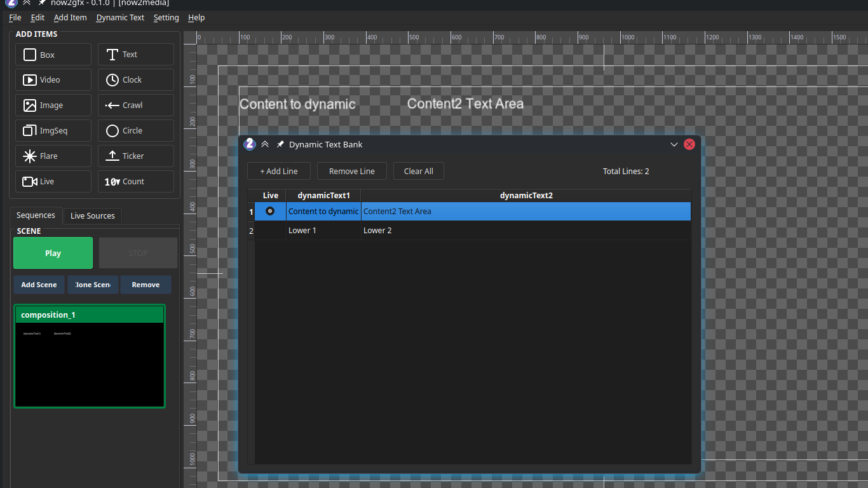Open the Edit menu
Screen dimensions: 868x488
click(37, 18)
